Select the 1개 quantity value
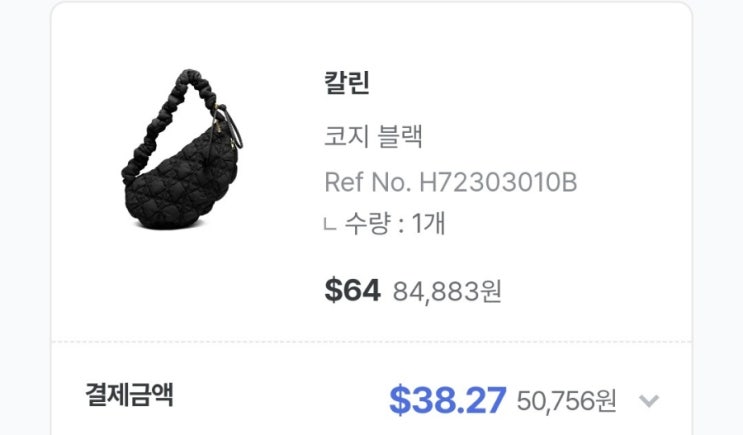 428,223
